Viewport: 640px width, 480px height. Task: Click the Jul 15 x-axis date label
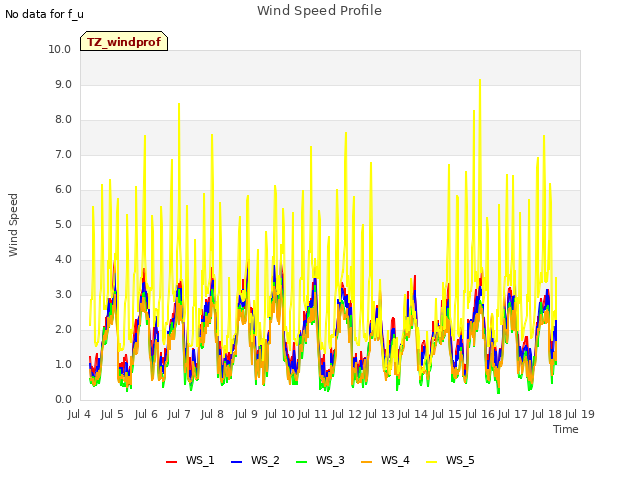click(447, 414)
